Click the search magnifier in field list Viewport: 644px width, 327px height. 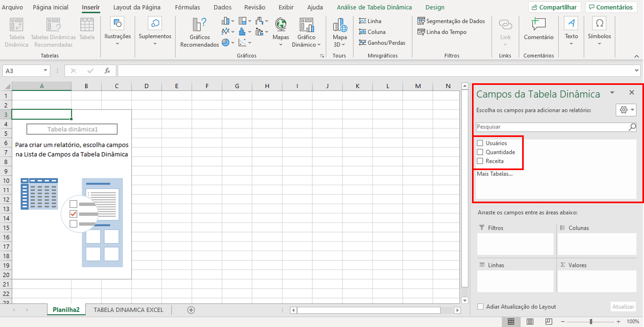tap(632, 127)
